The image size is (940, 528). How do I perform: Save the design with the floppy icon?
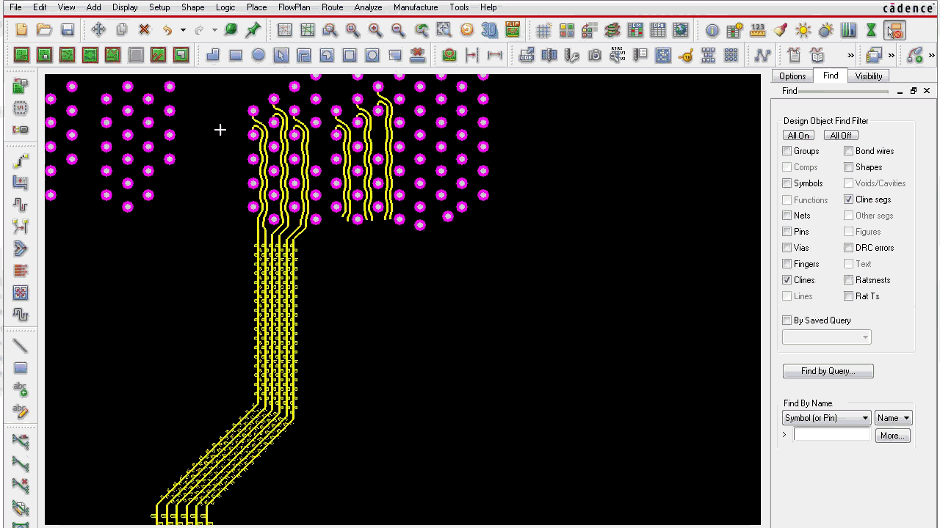click(67, 30)
